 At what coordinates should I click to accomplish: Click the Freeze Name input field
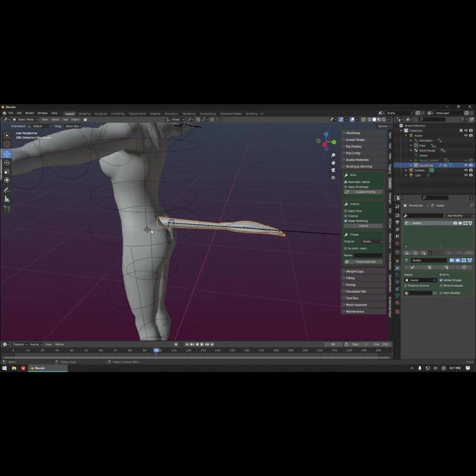click(x=368, y=255)
